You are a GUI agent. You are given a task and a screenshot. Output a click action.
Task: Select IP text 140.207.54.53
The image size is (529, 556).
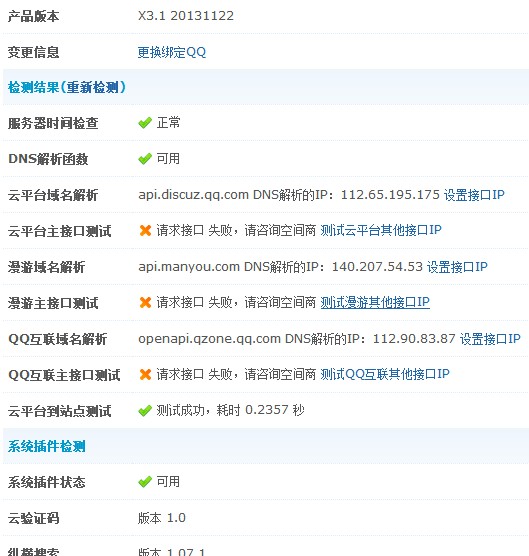[x=377, y=267]
